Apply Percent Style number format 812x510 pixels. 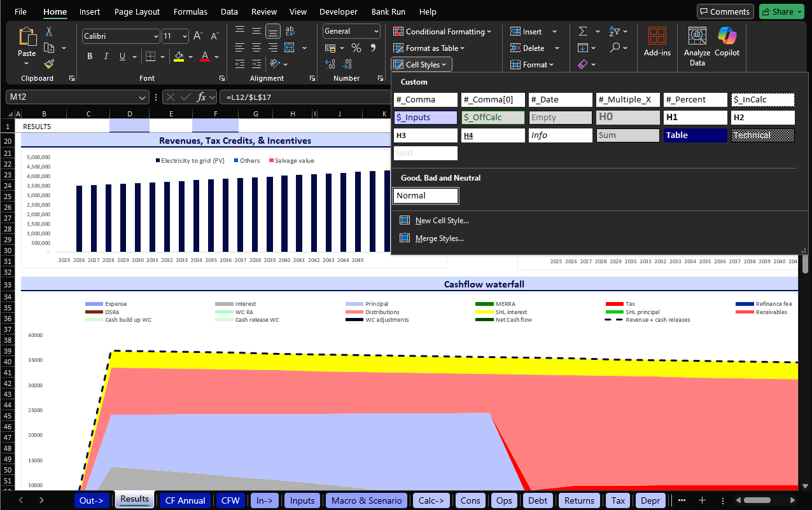[x=356, y=48]
